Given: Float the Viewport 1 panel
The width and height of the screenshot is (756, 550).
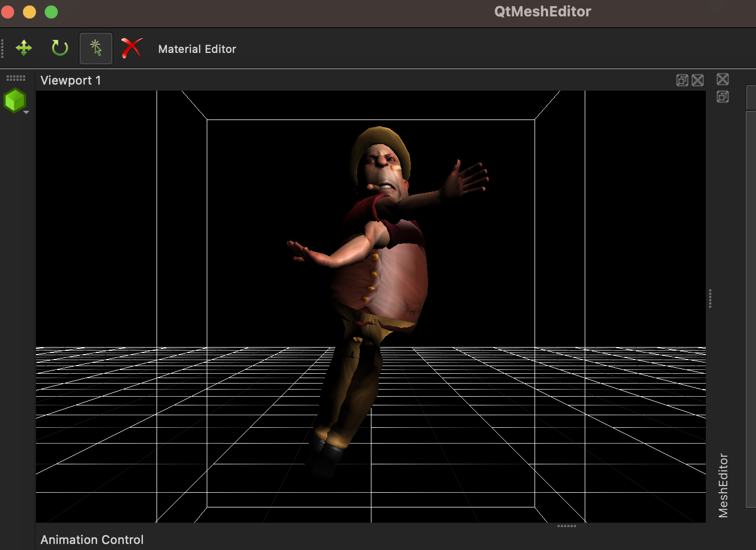Looking at the screenshot, I should click(x=682, y=80).
